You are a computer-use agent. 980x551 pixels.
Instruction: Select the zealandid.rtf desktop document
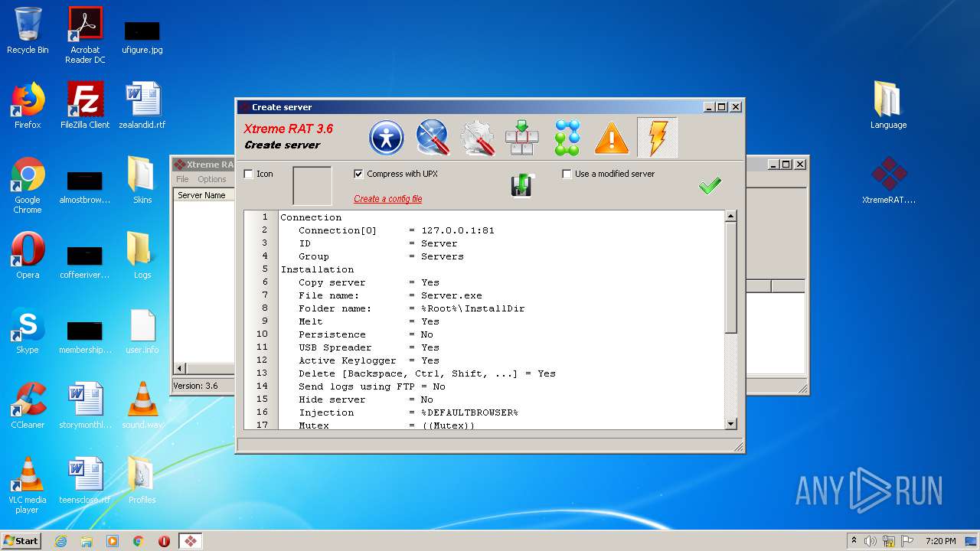(x=142, y=106)
